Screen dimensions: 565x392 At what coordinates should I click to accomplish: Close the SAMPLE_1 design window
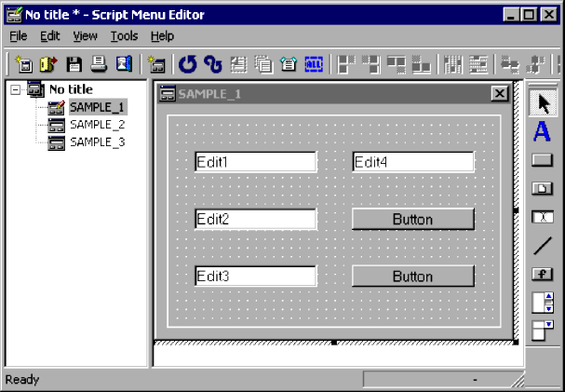click(x=500, y=94)
